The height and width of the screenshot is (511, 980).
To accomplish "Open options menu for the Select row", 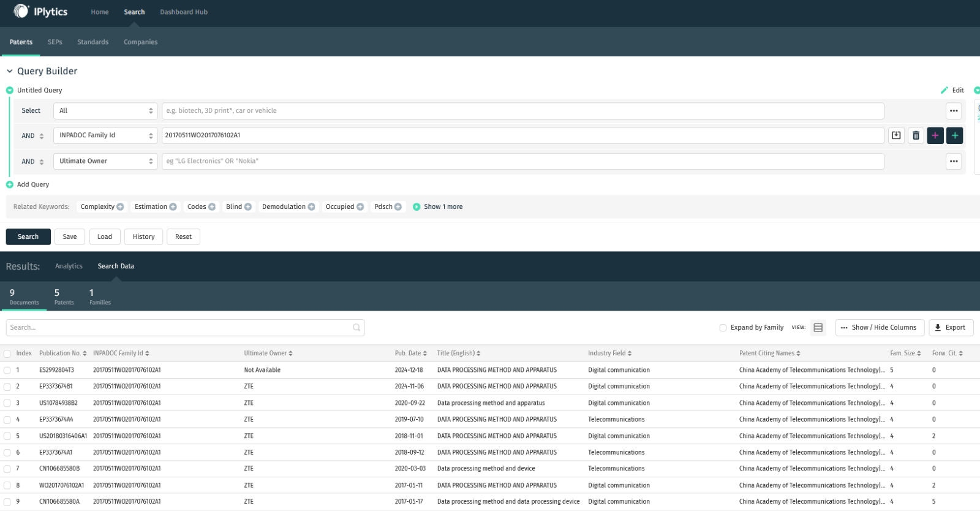I will coord(954,111).
